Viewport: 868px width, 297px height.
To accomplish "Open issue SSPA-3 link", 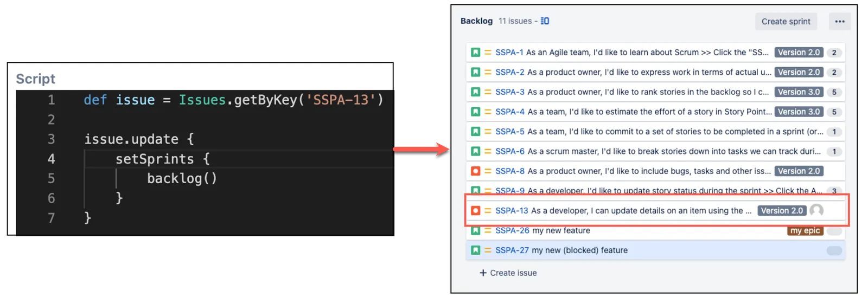I will coord(509,92).
